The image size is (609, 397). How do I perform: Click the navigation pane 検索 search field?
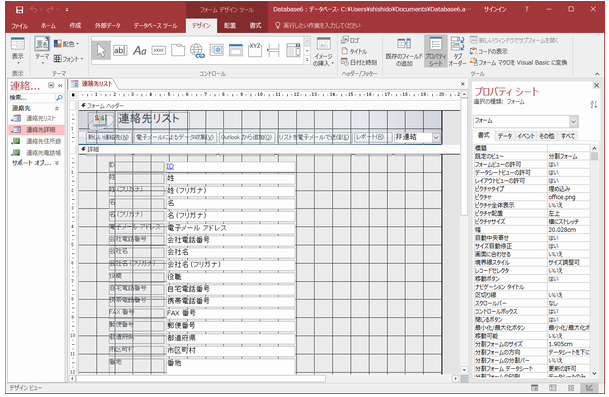click(32, 98)
